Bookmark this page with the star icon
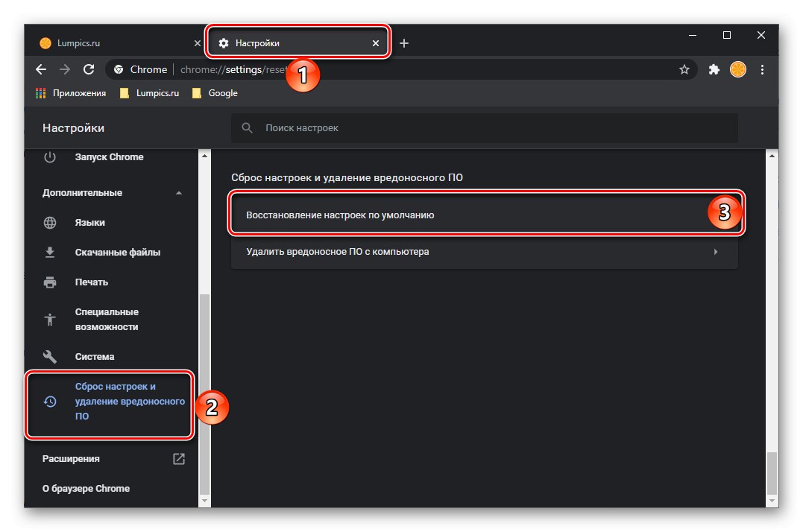Screen dimensions: 803x532 click(x=684, y=69)
